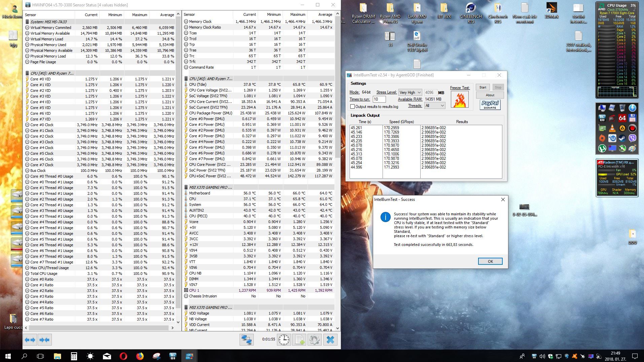Select Chassis Intrusion sensor row
This screenshot has height=362, width=644.
coord(258,296)
